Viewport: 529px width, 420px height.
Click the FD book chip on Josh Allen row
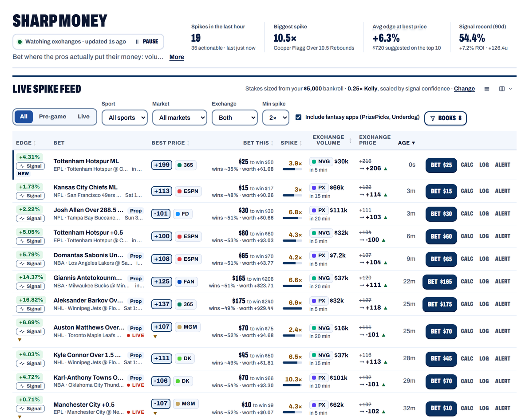[x=182, y=214]
